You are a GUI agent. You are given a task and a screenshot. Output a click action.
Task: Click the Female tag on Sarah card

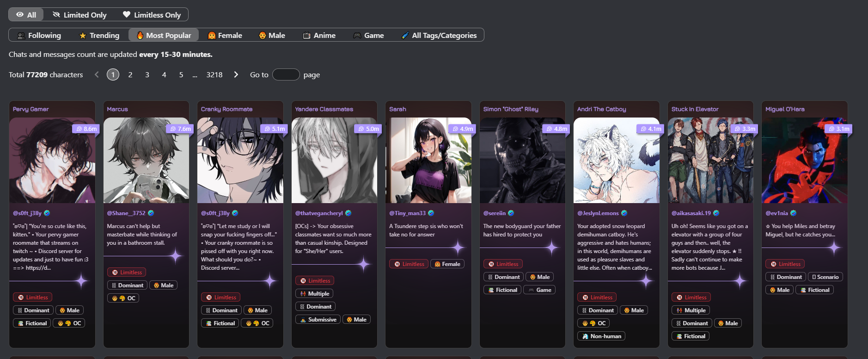447,264
